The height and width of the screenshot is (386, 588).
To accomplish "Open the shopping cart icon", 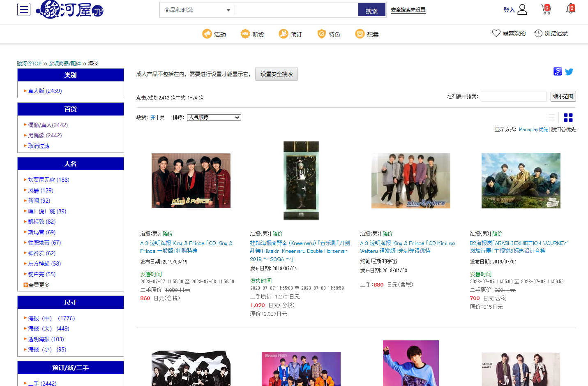I will (546, 9).
